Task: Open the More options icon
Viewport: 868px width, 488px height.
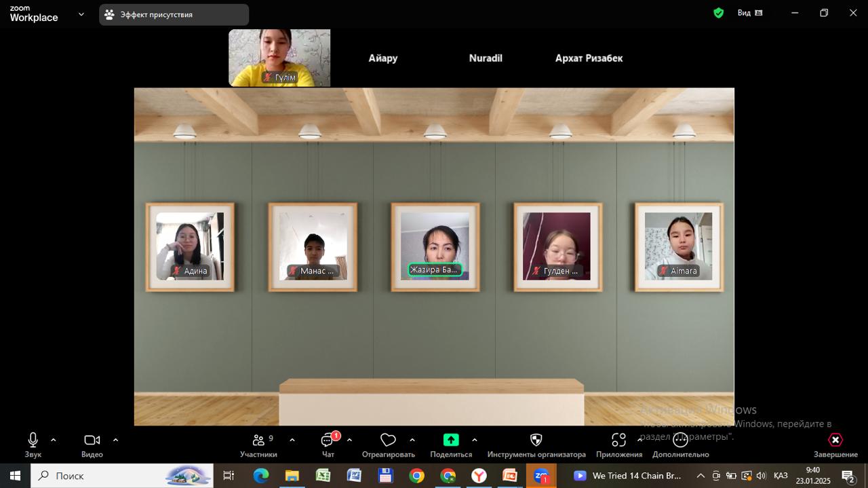Action: [680, 440]
